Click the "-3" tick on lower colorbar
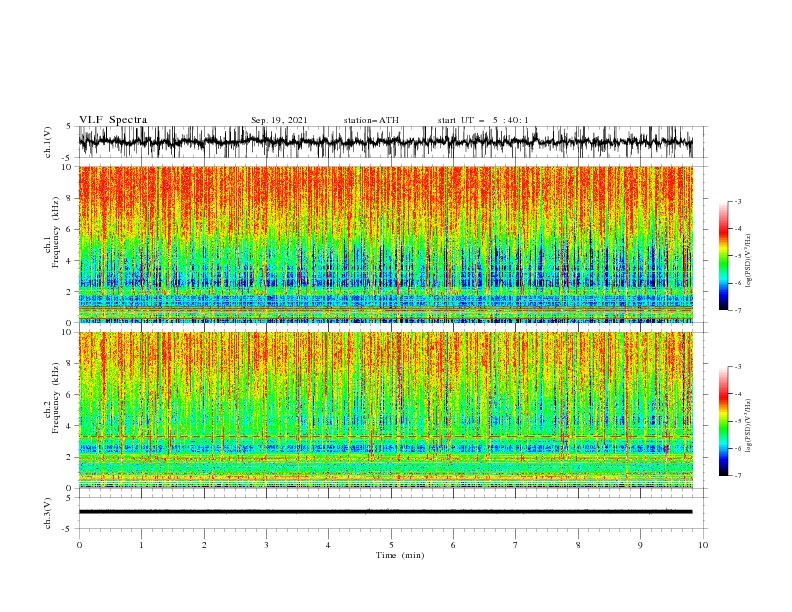Viewport: 792px width, 612px height. click(738, 367)
